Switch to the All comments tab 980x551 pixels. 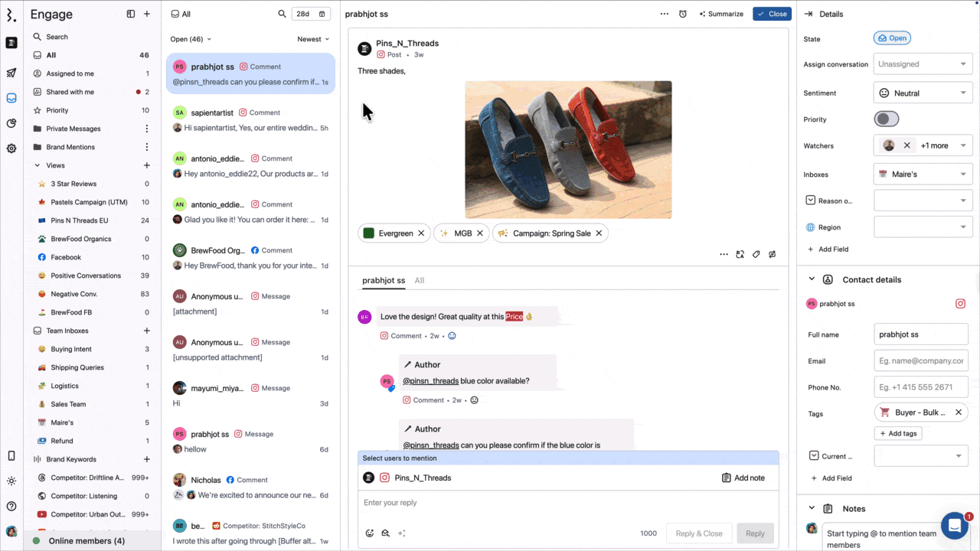pyautogui.click(x=420, y=280)
